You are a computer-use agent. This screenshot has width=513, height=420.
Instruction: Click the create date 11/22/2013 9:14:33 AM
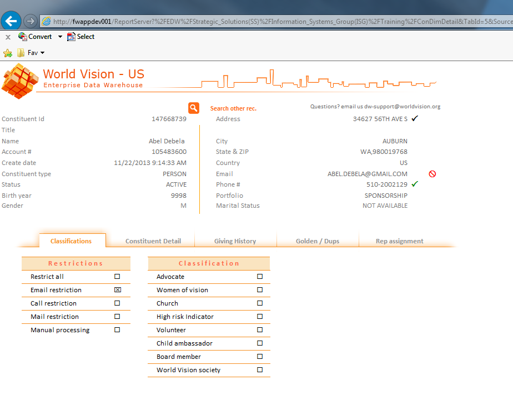[x=150, y=163]
